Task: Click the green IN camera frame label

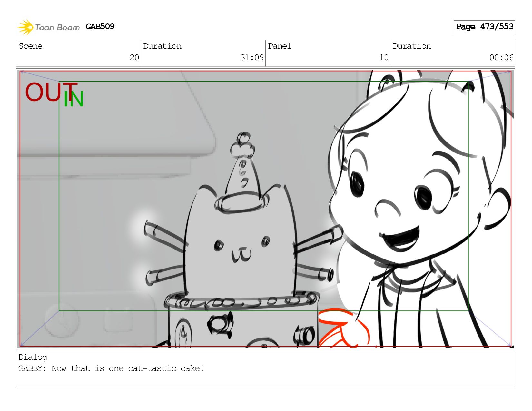Action: tap(74, 99)
